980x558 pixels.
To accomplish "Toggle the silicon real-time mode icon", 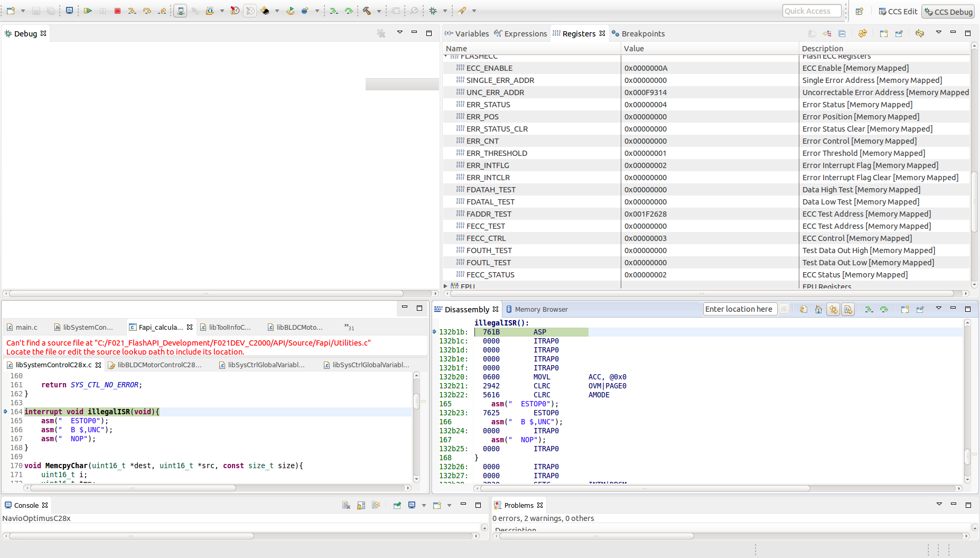I will (250, 11).
